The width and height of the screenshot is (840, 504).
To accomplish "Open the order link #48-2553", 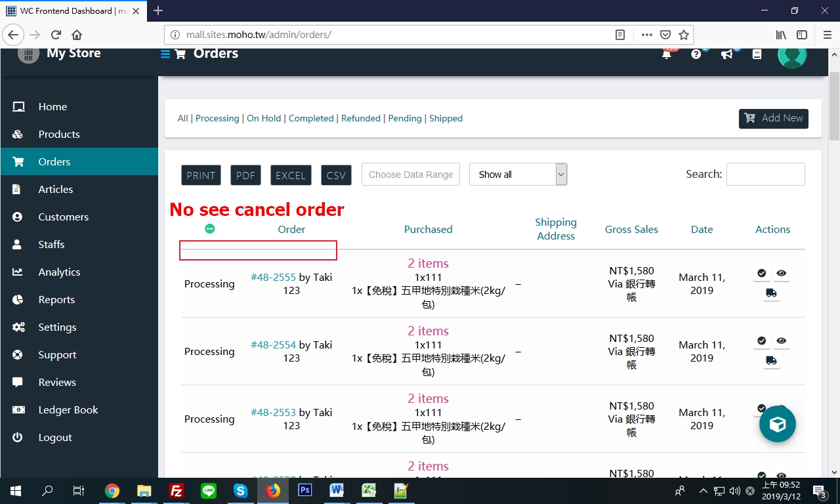I will click(x=274, y=413).
